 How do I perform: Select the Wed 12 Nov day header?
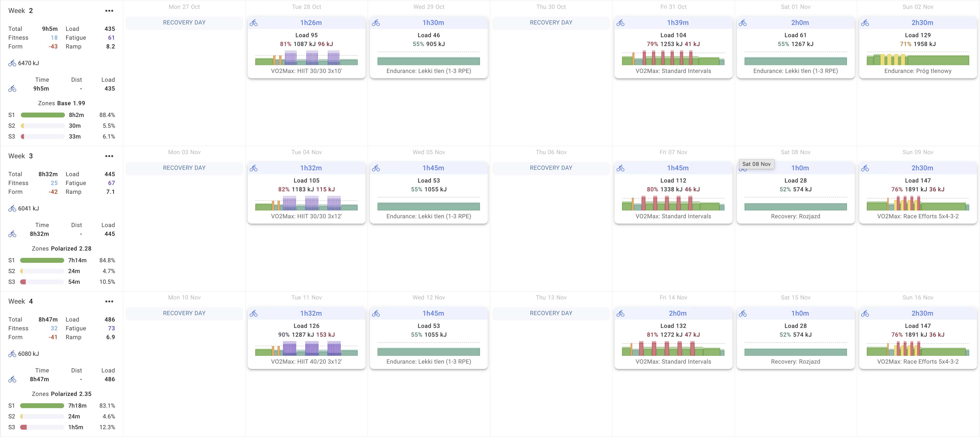click(x=429, y=298)
